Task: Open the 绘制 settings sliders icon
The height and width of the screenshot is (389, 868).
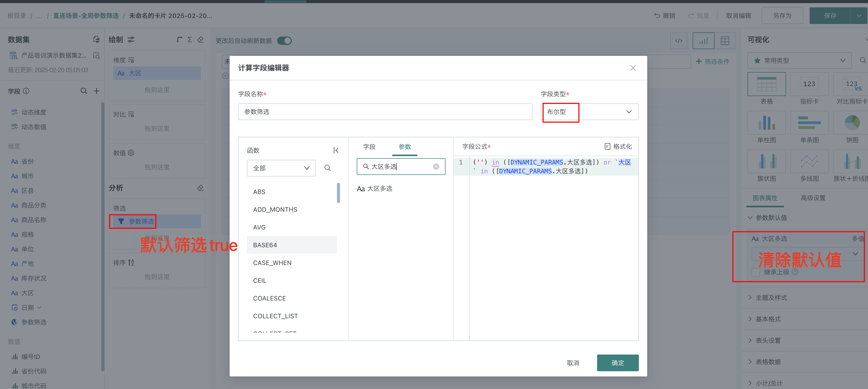Action: click(131, 39)
